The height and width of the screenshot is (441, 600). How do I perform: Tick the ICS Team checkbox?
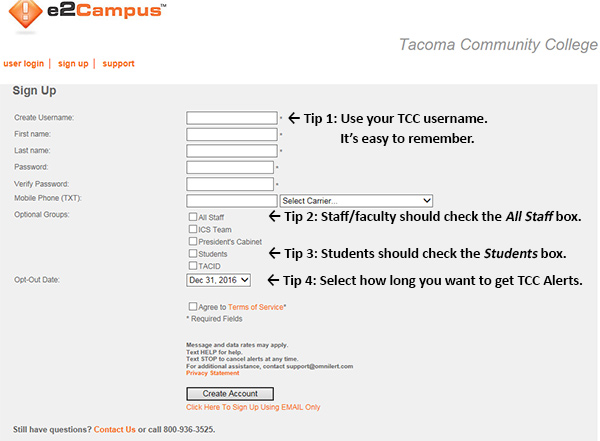193,229
